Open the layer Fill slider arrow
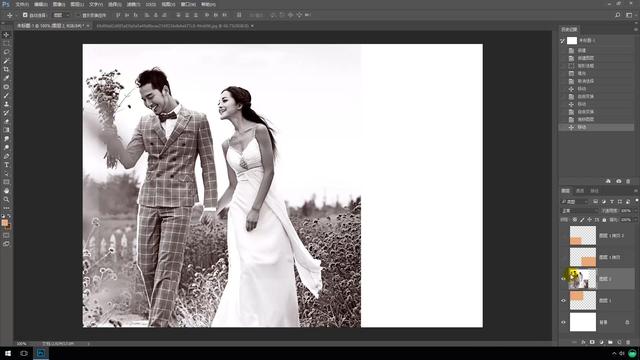This screenshot has width=640, height=360. click(x=635, y=220)
